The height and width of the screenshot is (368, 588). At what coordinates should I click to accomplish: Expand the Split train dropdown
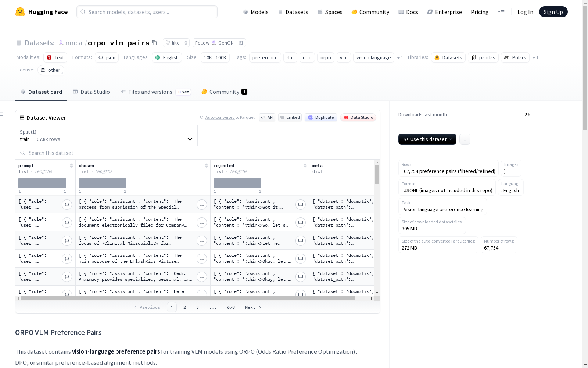106,135
